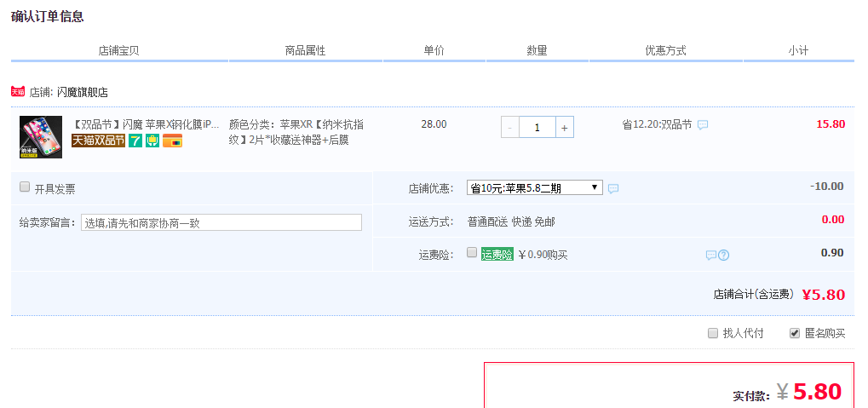The height and width of the screenshot is (408, 868).
Task: Click the 店铺宝贝 column header
Action: coord(118,51)
